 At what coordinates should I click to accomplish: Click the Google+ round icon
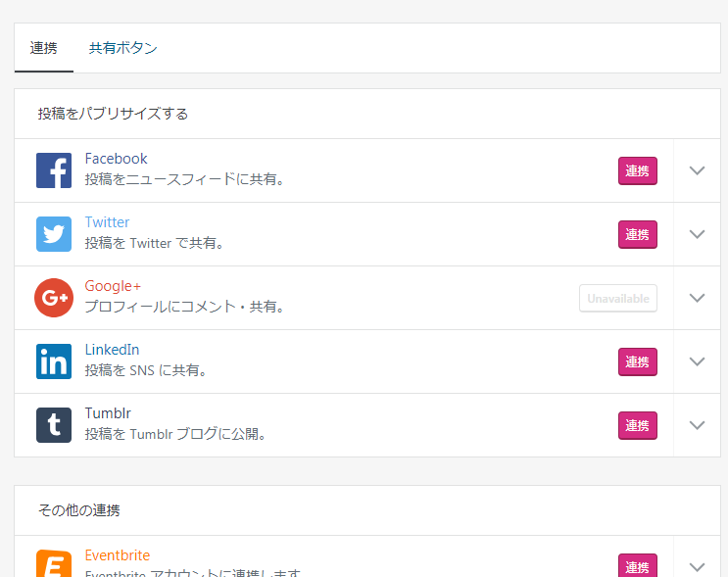coord(54,298)
